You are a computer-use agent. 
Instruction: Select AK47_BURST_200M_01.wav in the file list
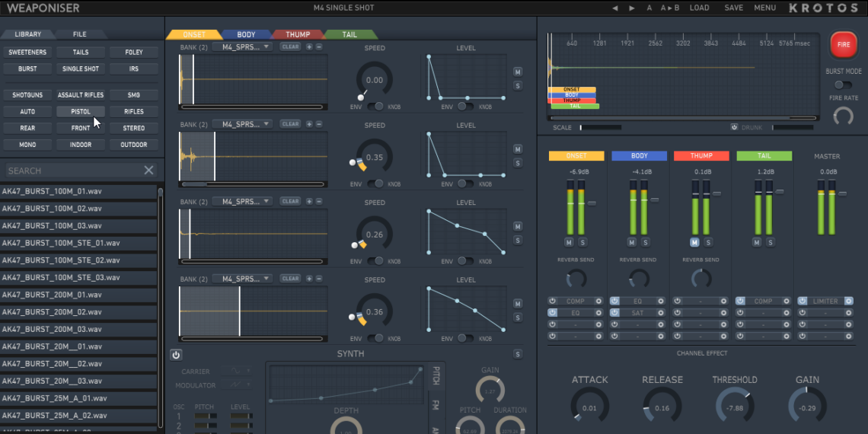tap(52, 295)
